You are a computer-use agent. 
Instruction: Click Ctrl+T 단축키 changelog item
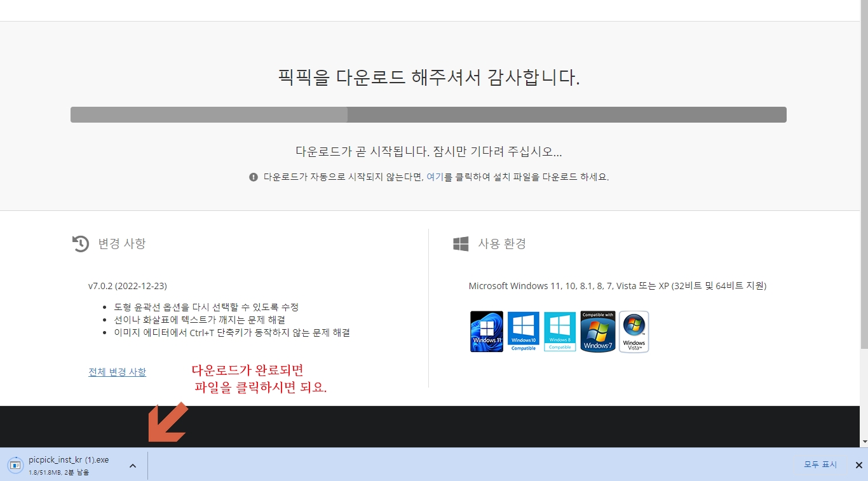point(232,332)
